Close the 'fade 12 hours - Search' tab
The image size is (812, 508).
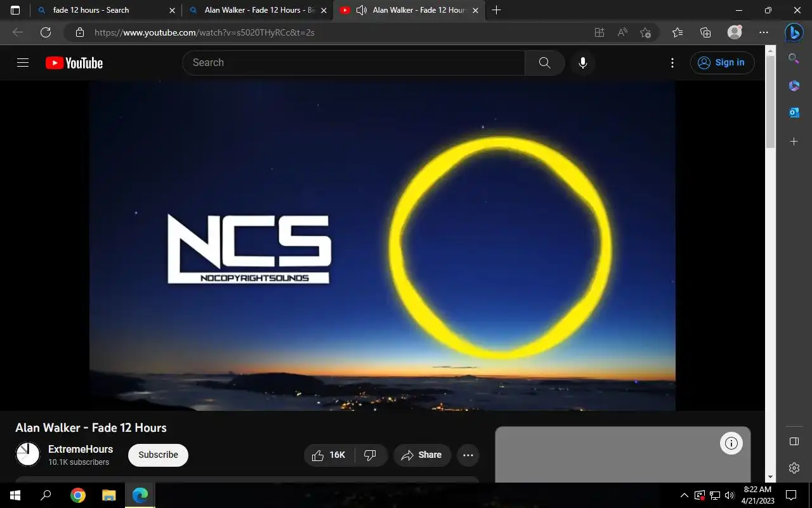point(172,10)
